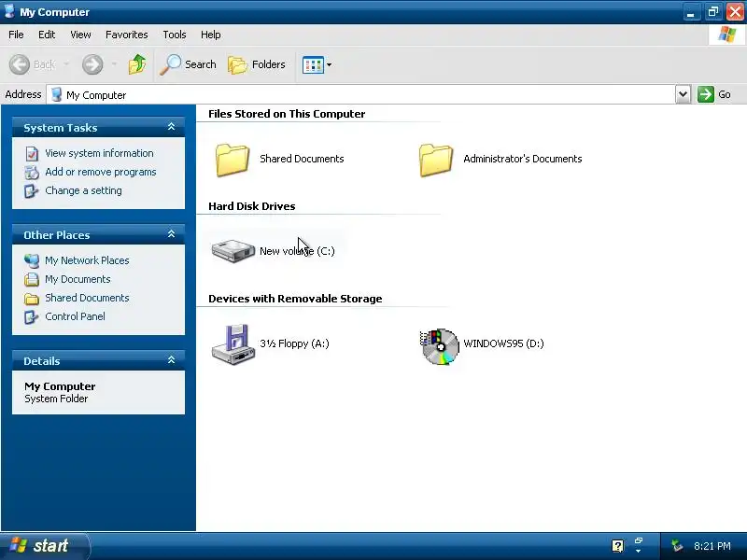Screen dimensions: 747x560
Task: Click Devices with Removable Storage header
Action: pos(295,299)
